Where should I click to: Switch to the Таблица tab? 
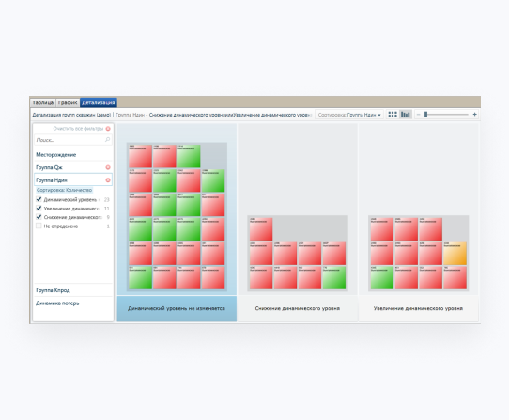(43, 102)
